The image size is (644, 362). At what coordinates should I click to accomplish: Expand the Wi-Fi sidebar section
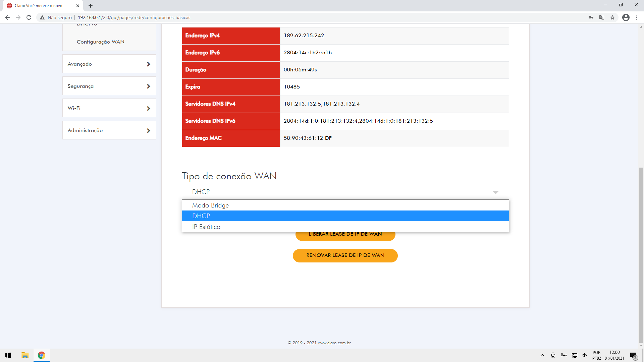click(x=109, y=108)
